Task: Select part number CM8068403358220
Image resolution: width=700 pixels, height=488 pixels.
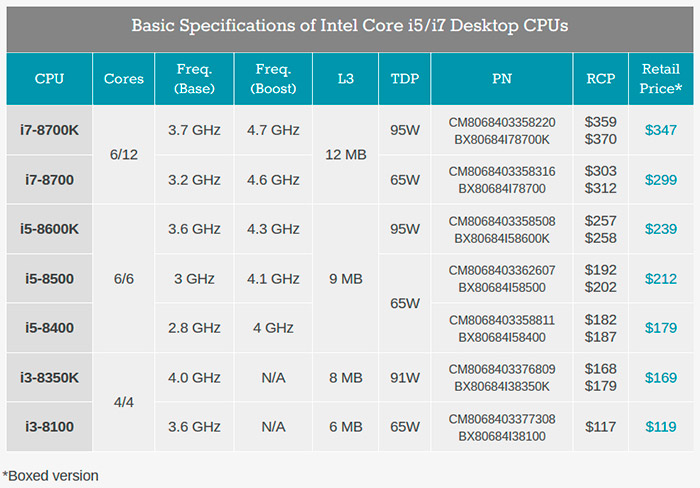Action: click(502, 122)
